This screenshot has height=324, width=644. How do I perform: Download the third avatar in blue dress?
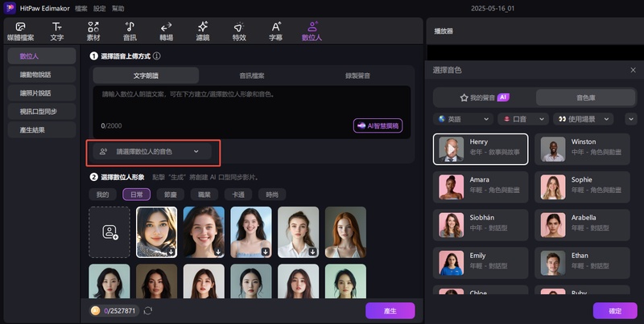click(266, 252)
